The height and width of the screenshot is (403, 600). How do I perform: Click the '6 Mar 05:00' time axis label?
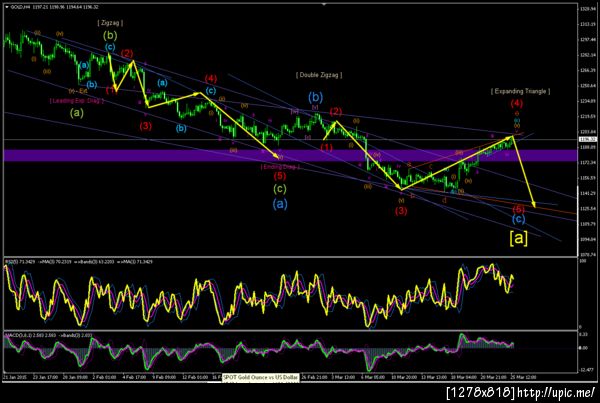(x=373, y=377)
